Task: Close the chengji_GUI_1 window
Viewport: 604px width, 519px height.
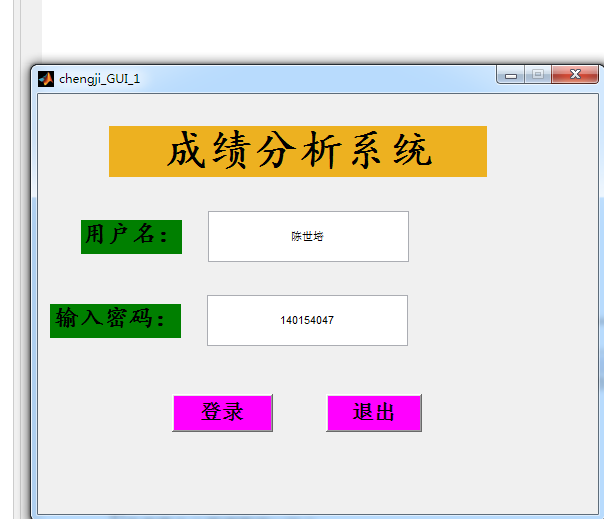Action: (575, 74)
